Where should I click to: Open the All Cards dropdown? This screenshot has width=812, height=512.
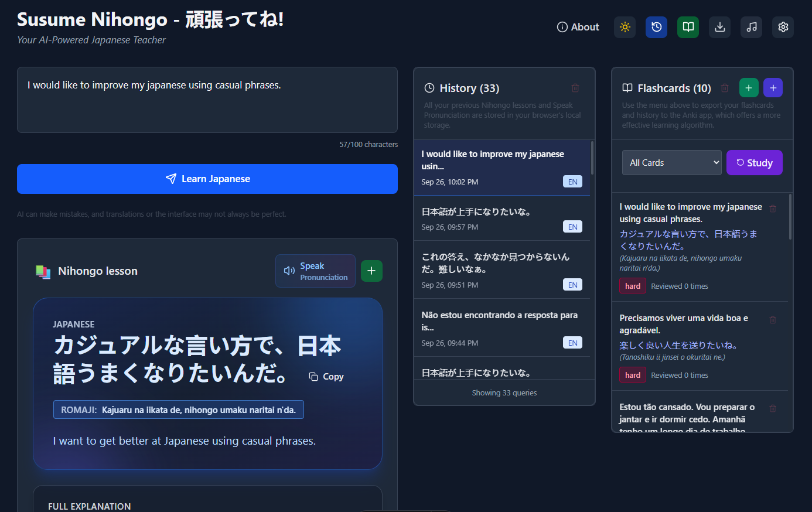(671, 162)
